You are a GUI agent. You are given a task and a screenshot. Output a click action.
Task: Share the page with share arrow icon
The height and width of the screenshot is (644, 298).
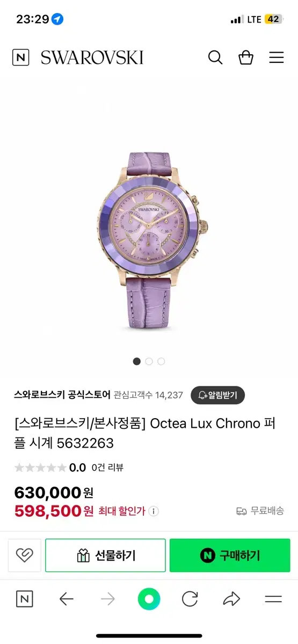(x=231, y=599)
